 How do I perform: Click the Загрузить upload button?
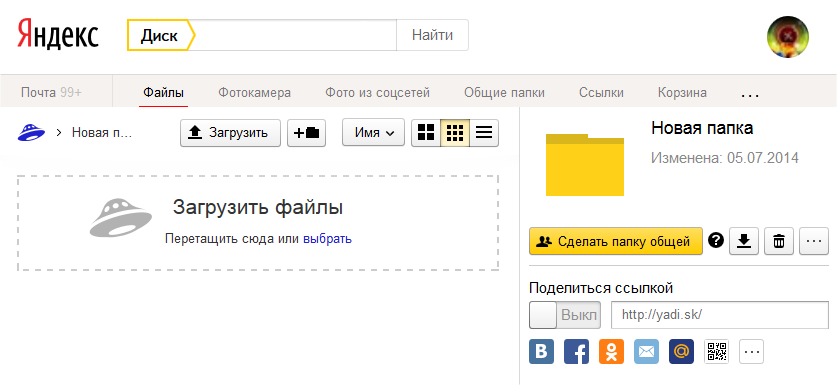coord(231,132)
